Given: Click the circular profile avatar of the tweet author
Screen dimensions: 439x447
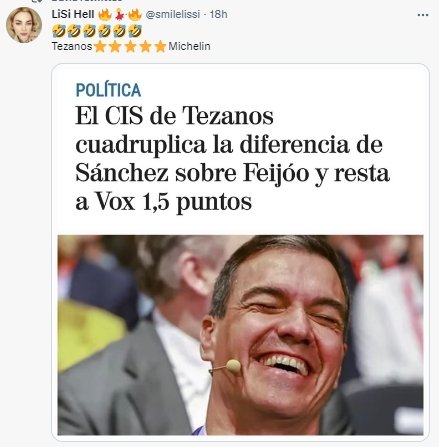Looking at the screenshot, I should pos(24,25).
